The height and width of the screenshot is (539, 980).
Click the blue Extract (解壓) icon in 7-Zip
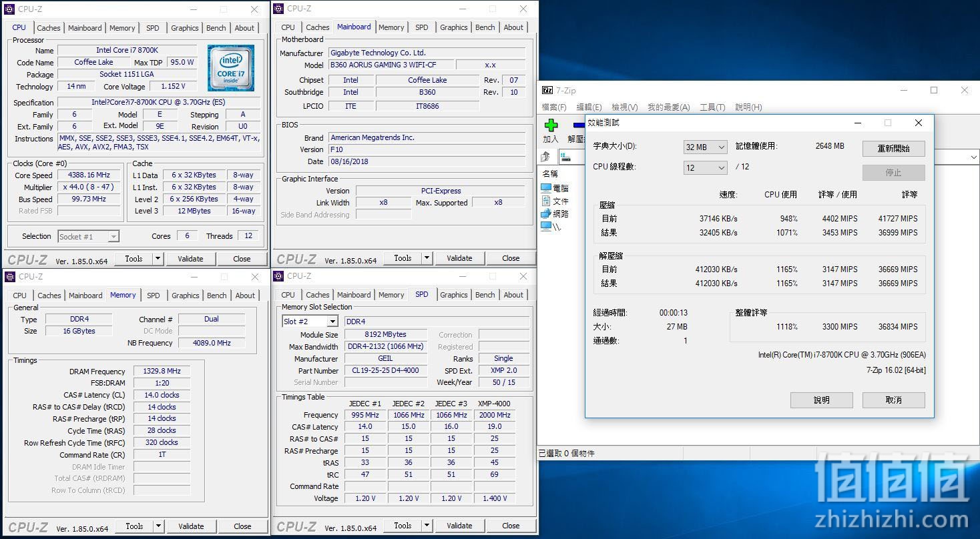click(578, 125)
